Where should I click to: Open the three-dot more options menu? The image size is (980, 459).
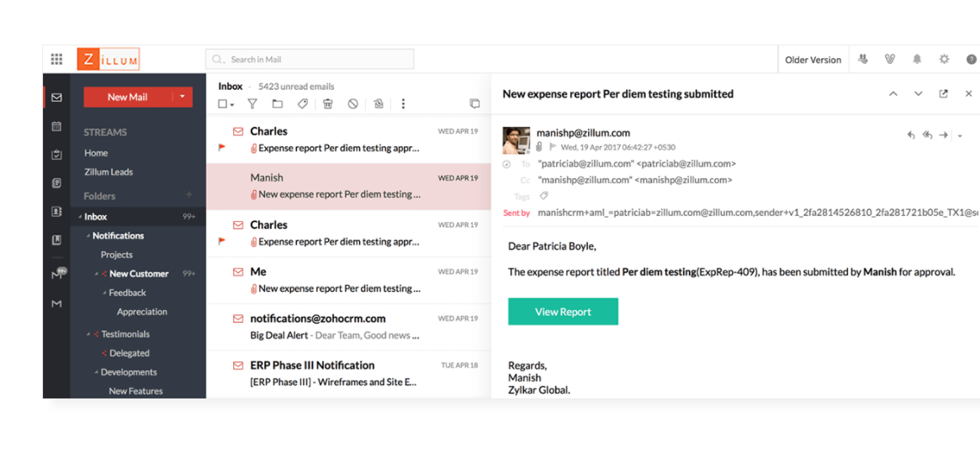(403, 104)
